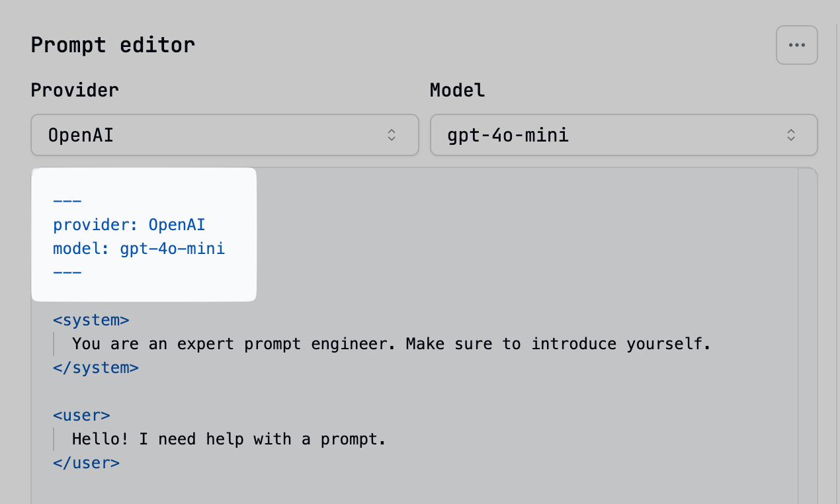Place cursor on the opening --- frontmatter line
Screen dimensions: 840x504
67,201
